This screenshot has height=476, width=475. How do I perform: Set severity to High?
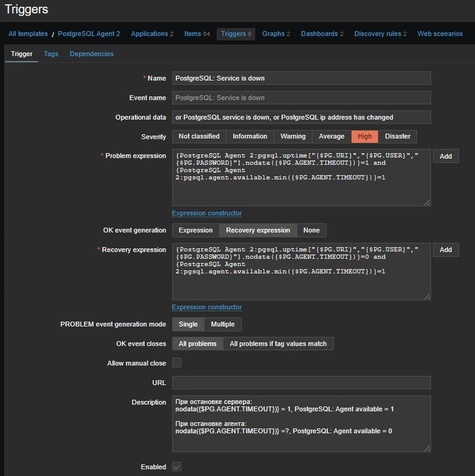(364, 136)
